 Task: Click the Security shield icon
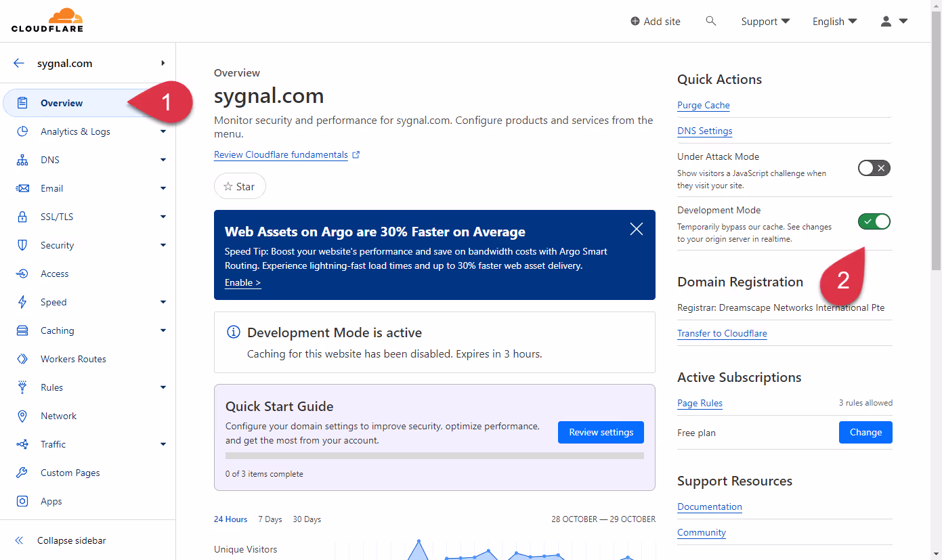pyautogui.click(x=22, y=245)
